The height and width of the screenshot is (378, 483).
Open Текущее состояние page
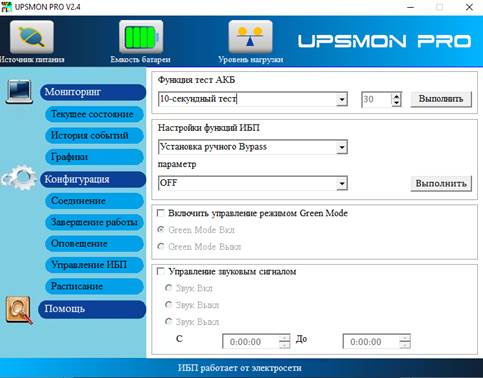click(94, 114)
